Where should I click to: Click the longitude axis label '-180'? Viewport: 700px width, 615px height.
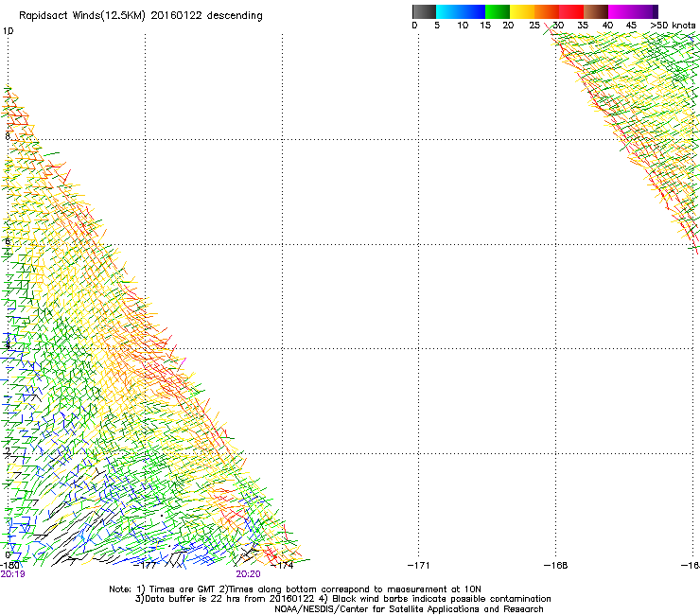coord(9,565)
